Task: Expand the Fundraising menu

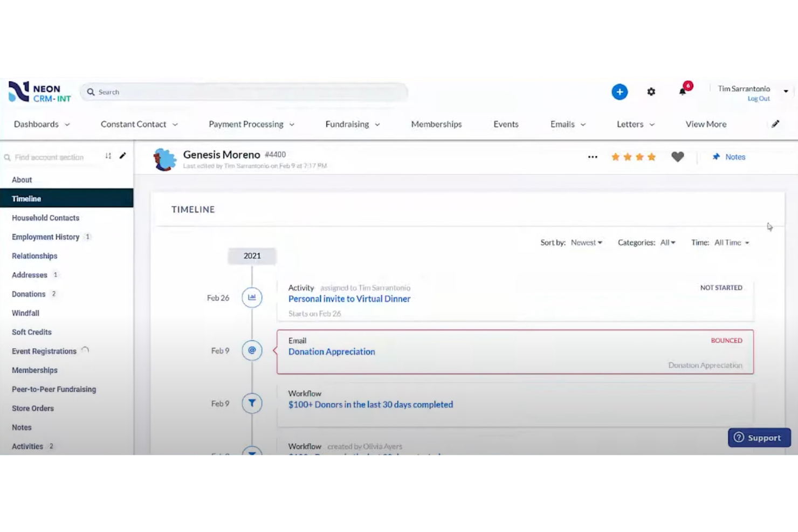Action: point(353,124)
